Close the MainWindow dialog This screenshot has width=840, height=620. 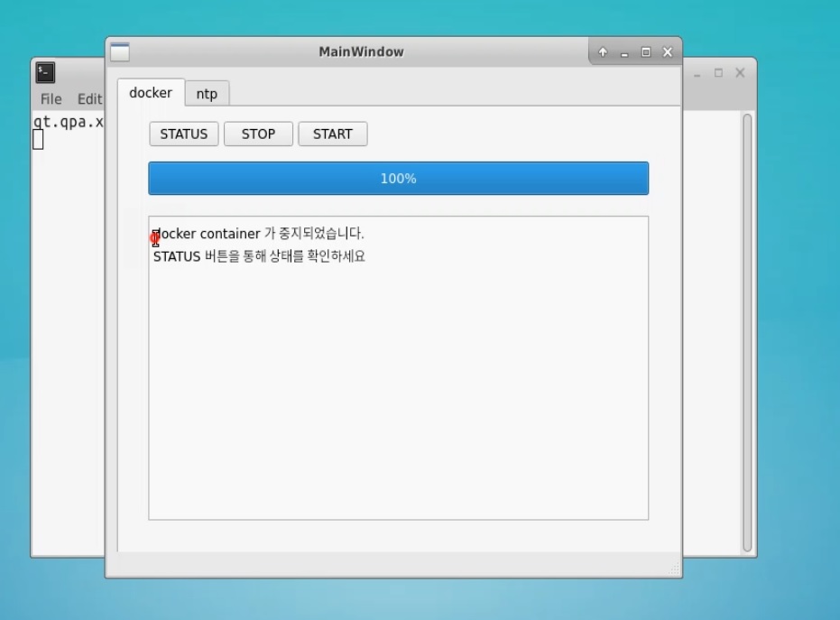coord(668,52)
